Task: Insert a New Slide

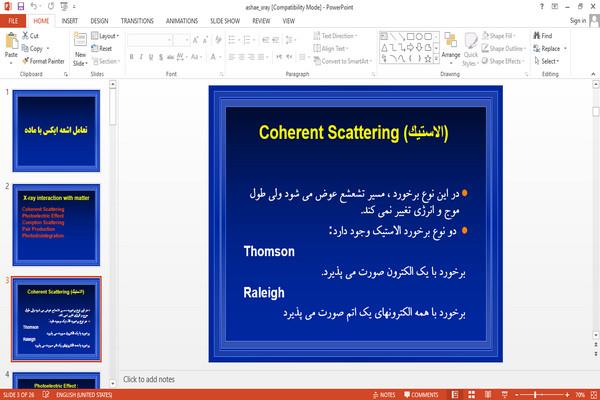Action: (80, 50)
